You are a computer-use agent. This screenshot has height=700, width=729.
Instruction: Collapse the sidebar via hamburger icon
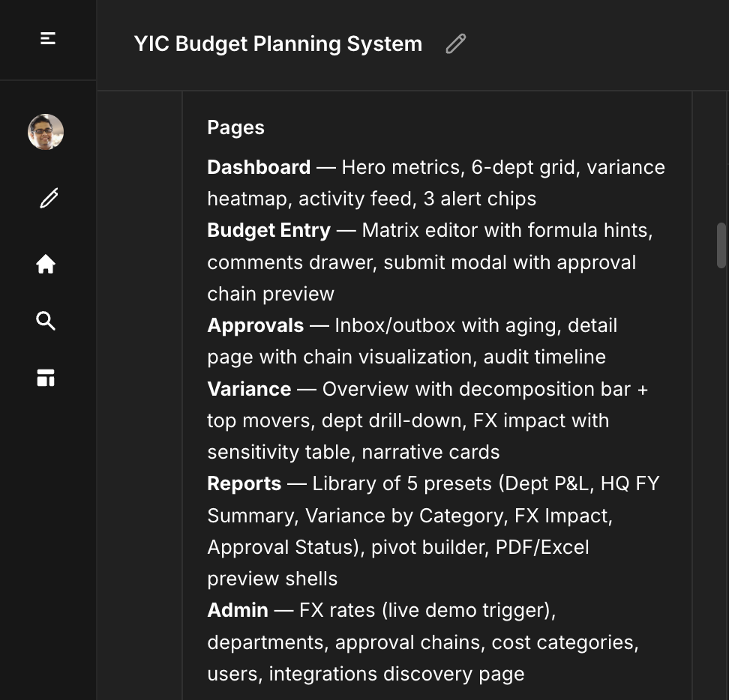tap(46, 37)
